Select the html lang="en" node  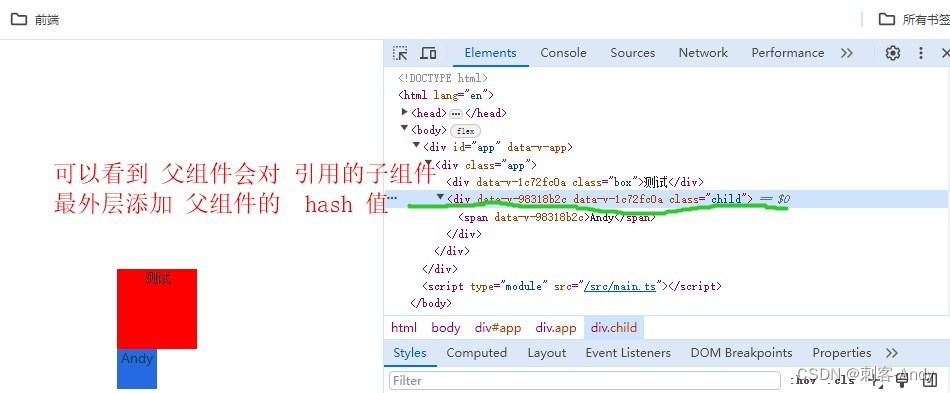point(447,95)
